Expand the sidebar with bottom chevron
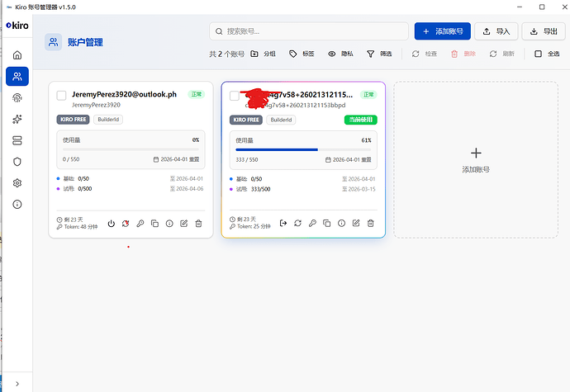 click(x=17, y=384)
